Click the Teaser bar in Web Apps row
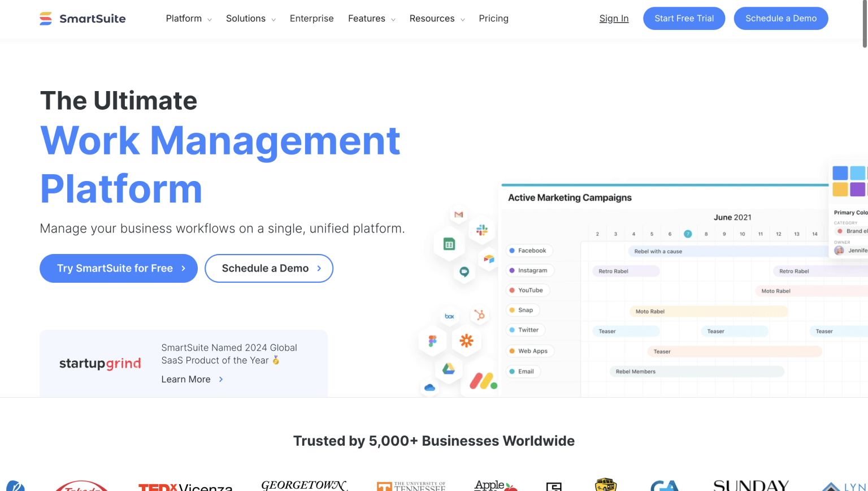The width and height of the screenshot is (868, 491). 735,351
